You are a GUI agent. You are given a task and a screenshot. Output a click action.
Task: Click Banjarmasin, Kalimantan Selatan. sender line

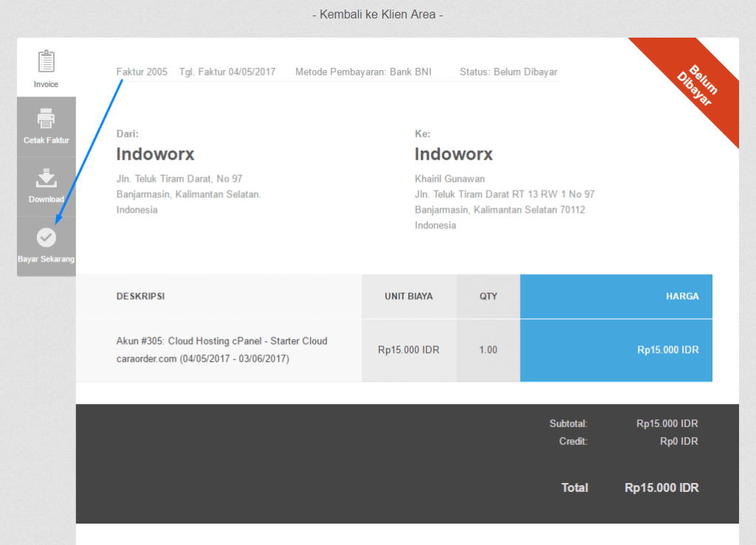[x=188, y=194]
